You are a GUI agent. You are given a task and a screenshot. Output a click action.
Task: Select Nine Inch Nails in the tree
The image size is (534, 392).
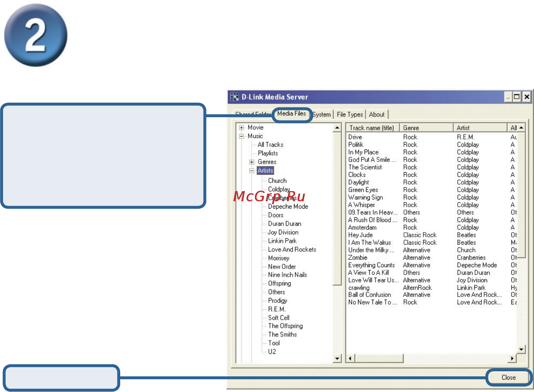pos(287,275)
